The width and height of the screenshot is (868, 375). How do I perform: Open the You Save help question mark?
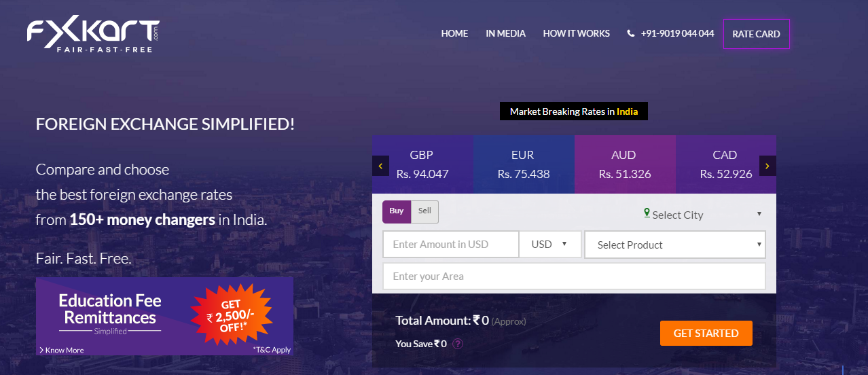click(x=458, y=344)
